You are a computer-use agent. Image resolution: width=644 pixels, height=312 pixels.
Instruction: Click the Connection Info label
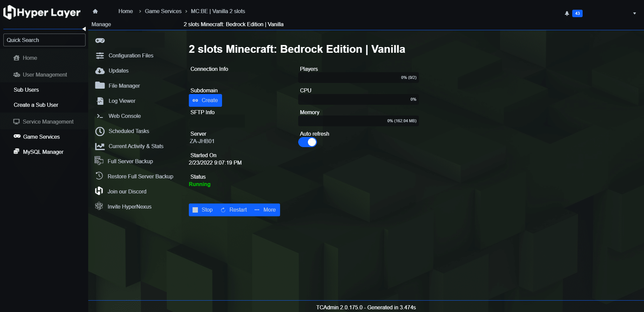[209, 69]
